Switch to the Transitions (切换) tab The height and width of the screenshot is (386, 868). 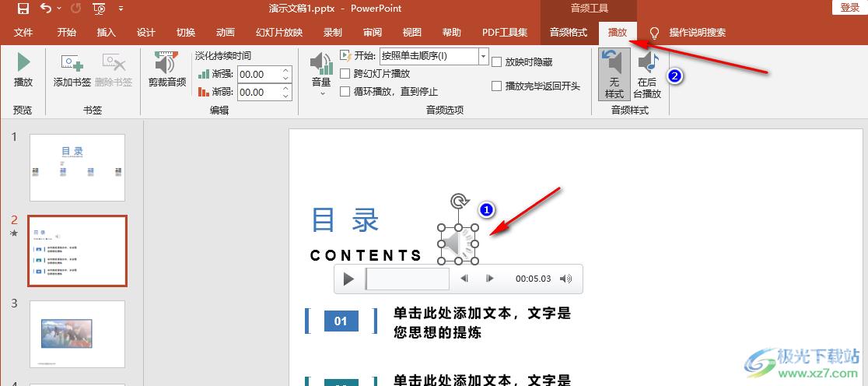pyautogui.click(x=185, y=33)
